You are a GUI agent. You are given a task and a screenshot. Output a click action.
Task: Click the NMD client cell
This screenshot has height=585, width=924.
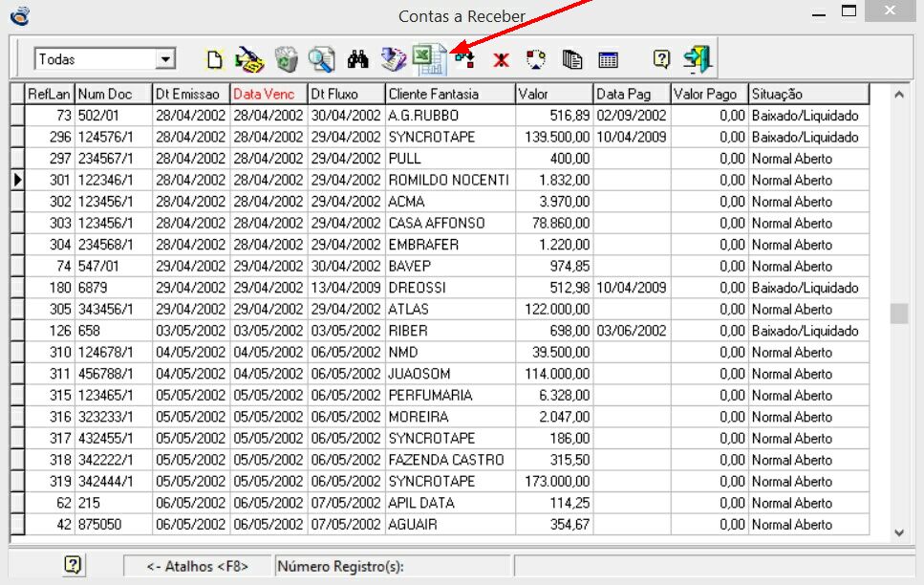point(450,352)
